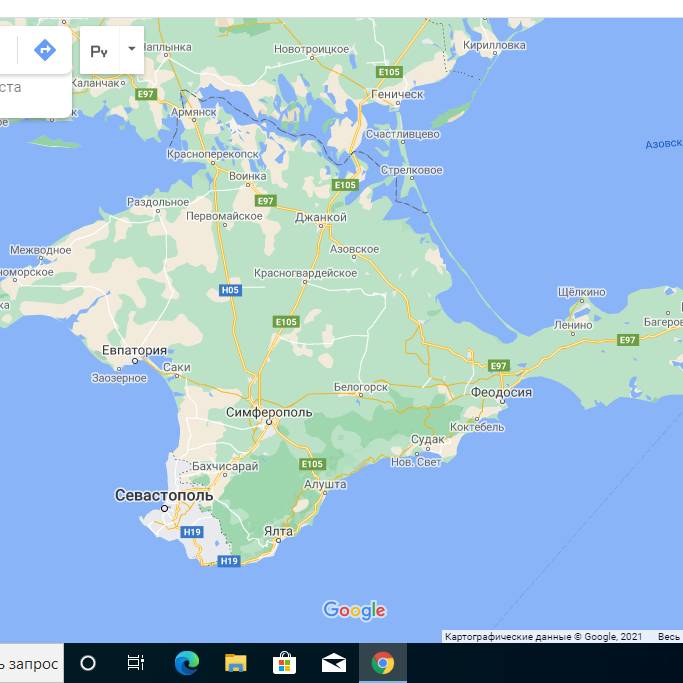Select the Геническ town label
683x683 pixels.
click(x=397, y=94)
